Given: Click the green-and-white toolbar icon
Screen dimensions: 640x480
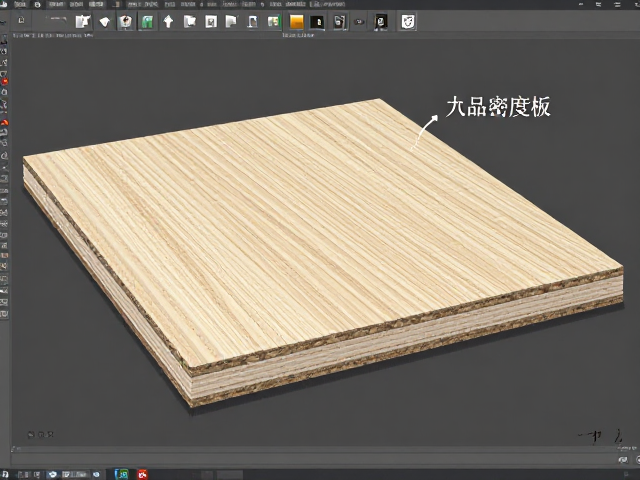Looking at the screenshot, I should [274, 21].
